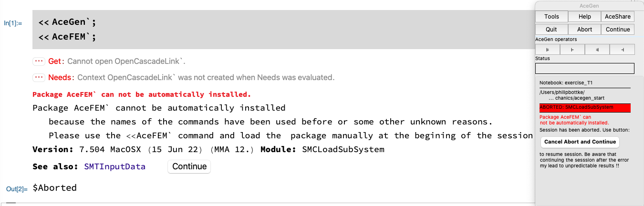Click the ⊨ AceGen operator button

[x=548, y=50]
